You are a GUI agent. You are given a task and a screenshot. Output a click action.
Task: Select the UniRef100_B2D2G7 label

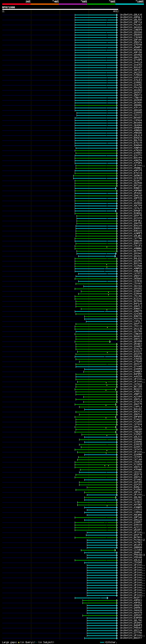click(x=131, y=352)
